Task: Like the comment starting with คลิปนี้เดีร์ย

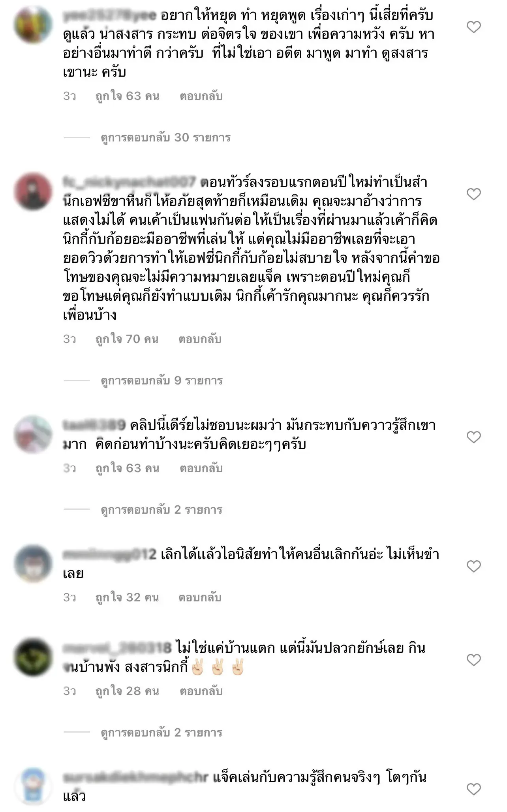Action: click(473, 437)
